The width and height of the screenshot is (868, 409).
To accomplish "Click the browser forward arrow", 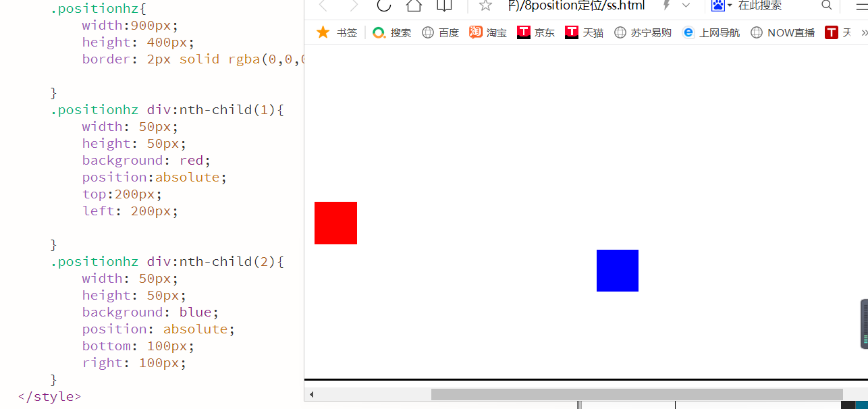I will point(354,5).
